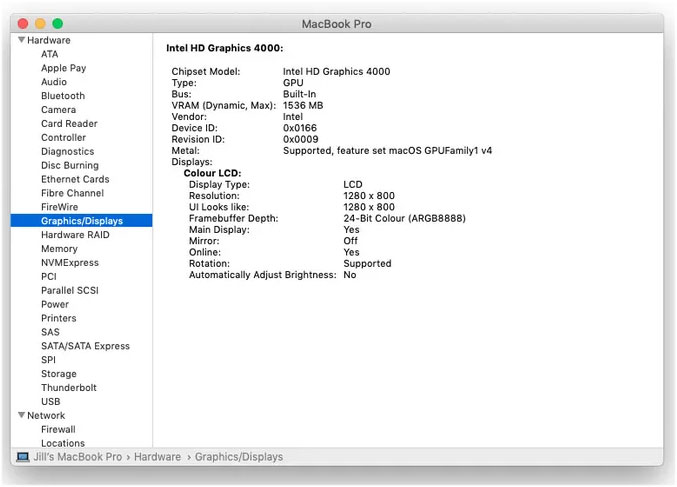Click Hardware in the bottom path bar
Image resolution: width=677 pixels, height=487 pixels.
tap(157, 457)
